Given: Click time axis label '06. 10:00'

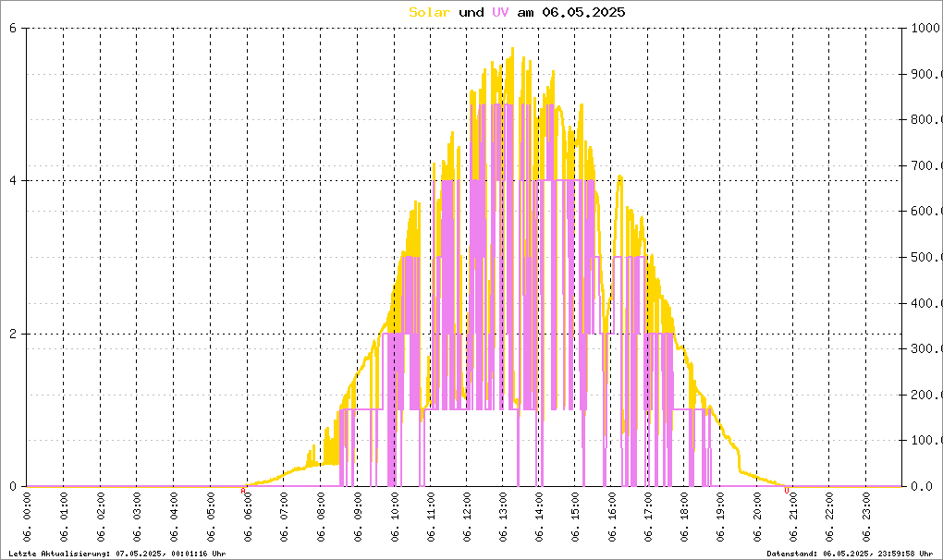Looking at the screenshot, I should (393, 517).
